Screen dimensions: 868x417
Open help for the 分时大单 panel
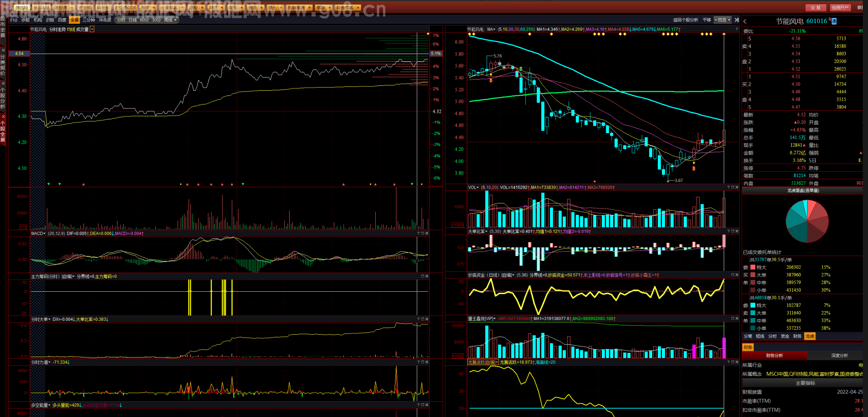click(418, 319)
